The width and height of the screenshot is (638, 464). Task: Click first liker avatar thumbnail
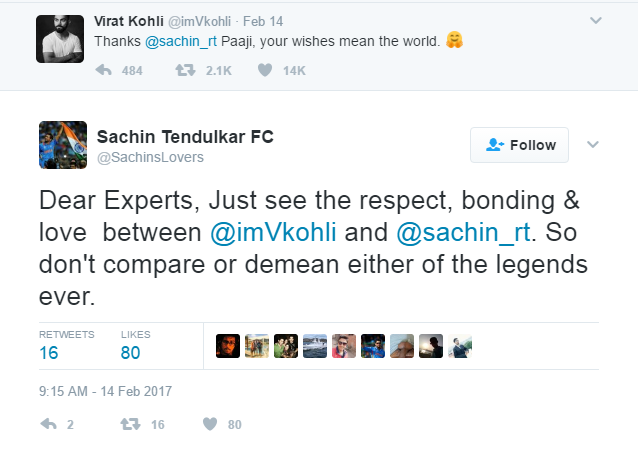tap(228, 345)
